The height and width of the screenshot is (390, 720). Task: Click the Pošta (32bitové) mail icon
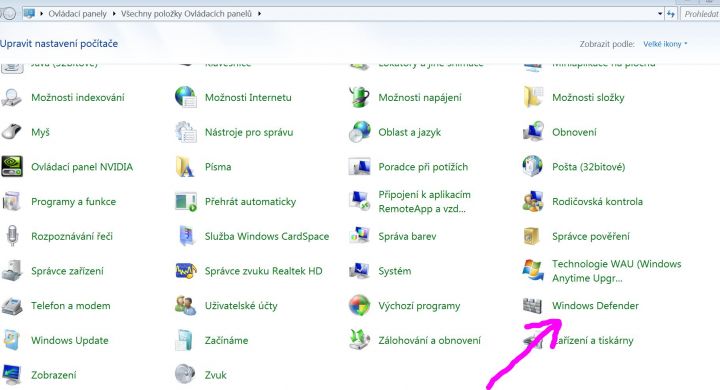(x=533, y=166)
